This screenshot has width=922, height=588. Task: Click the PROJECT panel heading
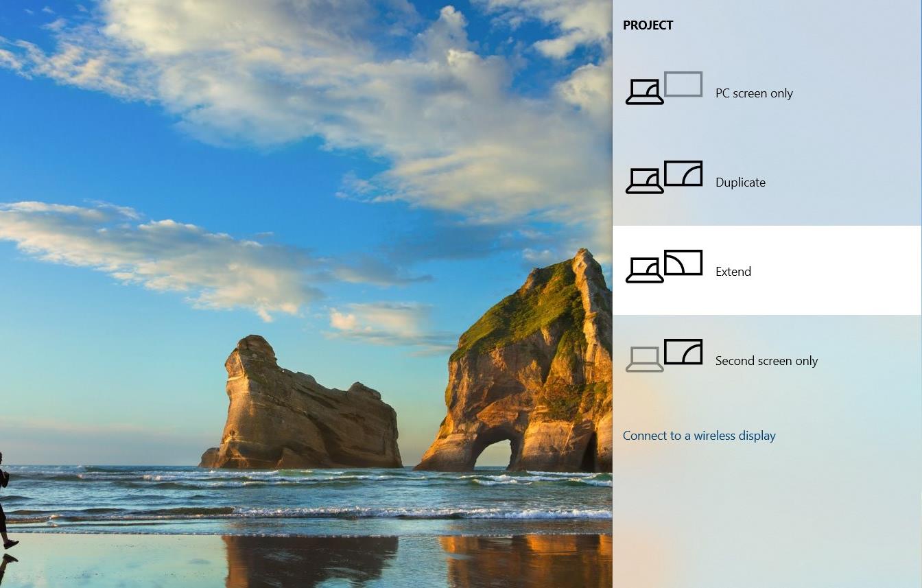[x=648, y=25]
